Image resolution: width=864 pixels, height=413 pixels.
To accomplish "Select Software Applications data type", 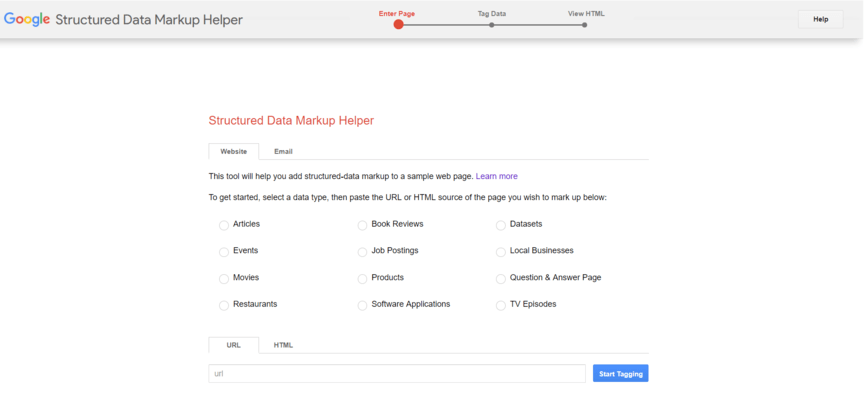I will 362,305.
